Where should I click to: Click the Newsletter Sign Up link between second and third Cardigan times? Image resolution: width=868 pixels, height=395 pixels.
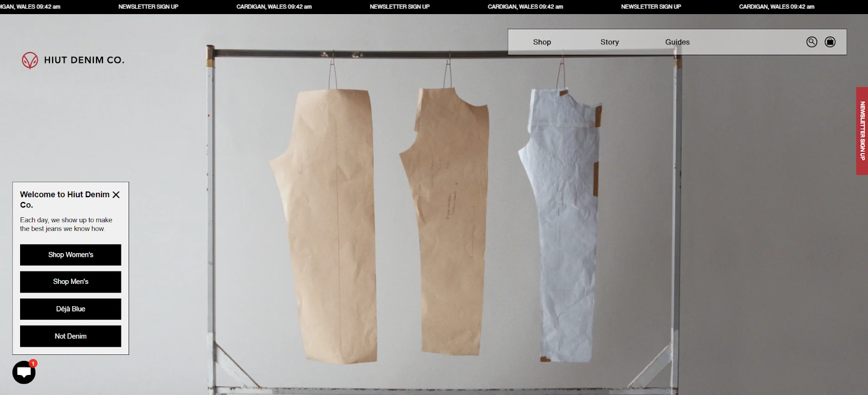tap(400, 7)
